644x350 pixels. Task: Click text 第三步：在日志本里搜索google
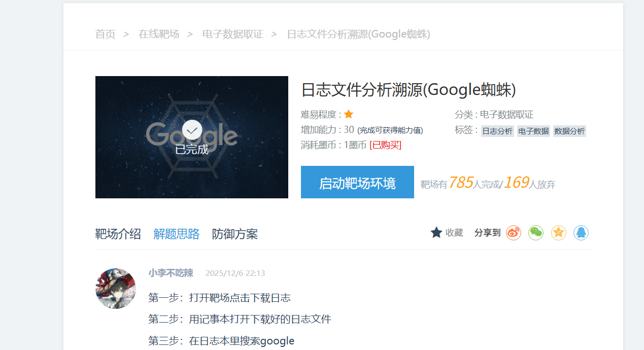pos(221,341)
